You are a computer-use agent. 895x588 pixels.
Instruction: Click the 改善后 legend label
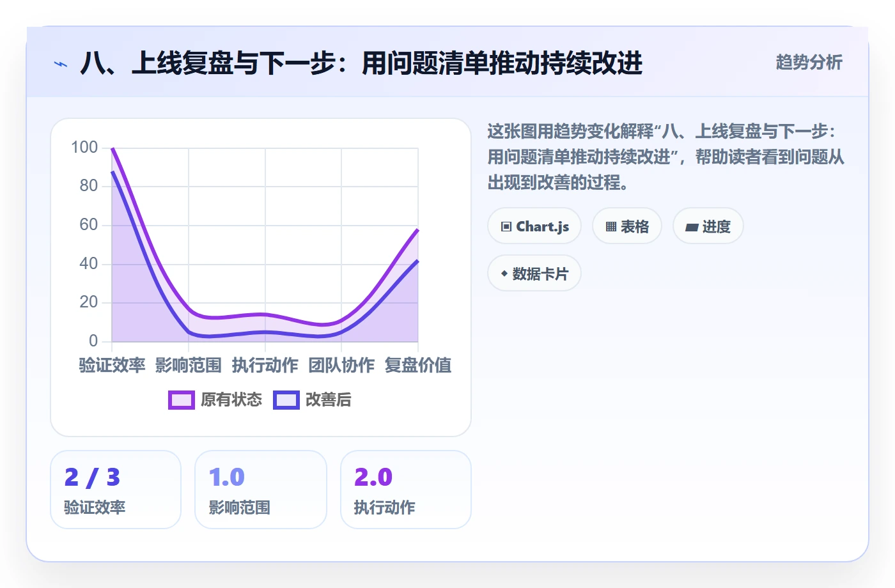click(x=329, y=400)
